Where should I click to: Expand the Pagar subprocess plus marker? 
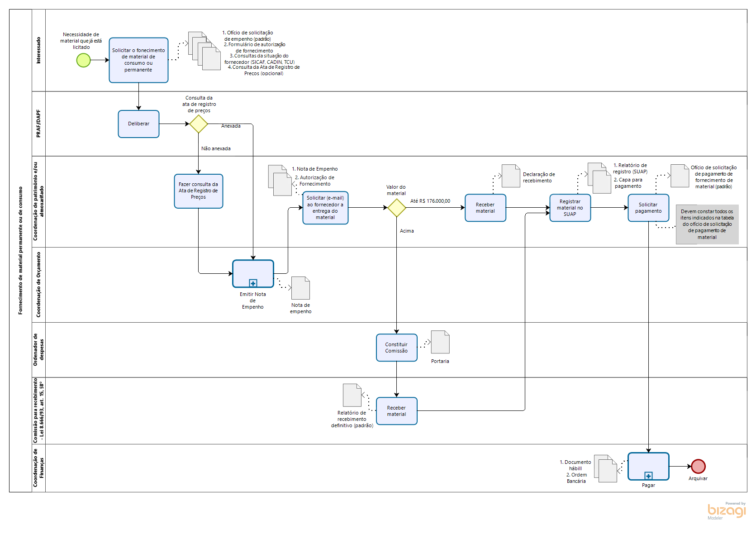648,476
